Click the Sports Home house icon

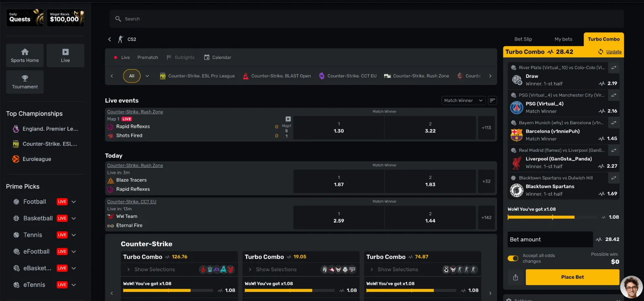coord(25,52)
